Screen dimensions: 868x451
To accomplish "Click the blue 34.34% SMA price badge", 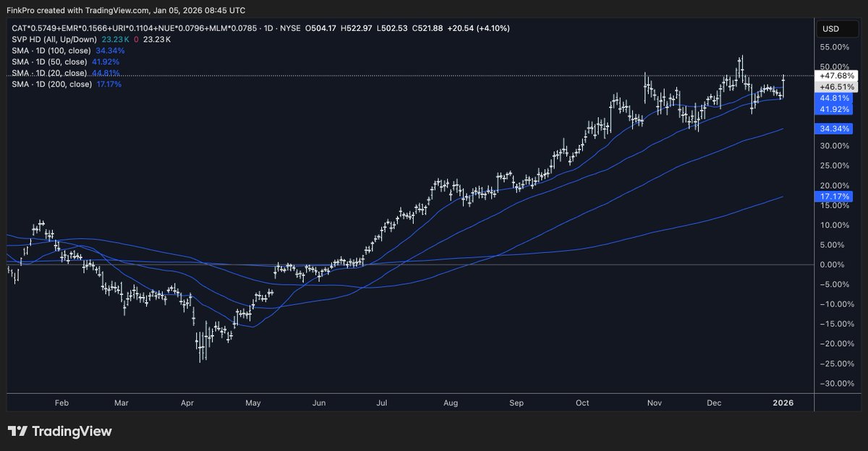I will (x=836, y=127).
